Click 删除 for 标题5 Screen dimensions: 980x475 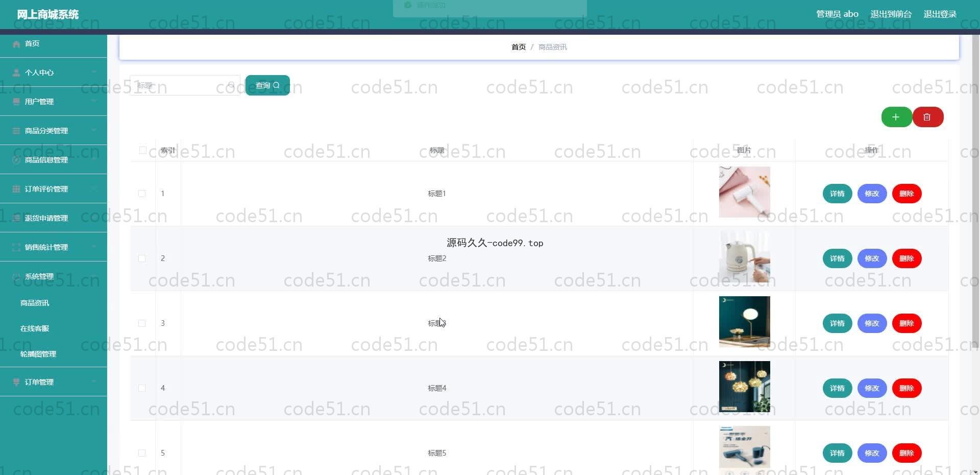pyautogui.click(x=906, y=453)
